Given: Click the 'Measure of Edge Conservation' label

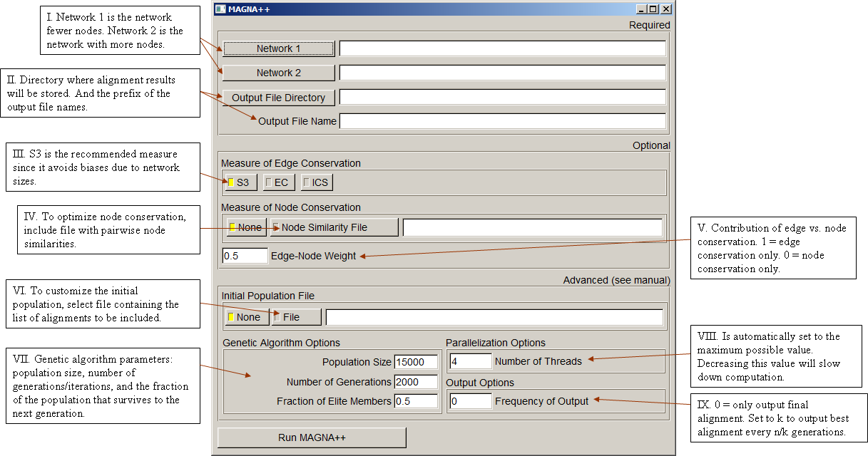Looking at the screenshot, I should [x=291, y=163].
